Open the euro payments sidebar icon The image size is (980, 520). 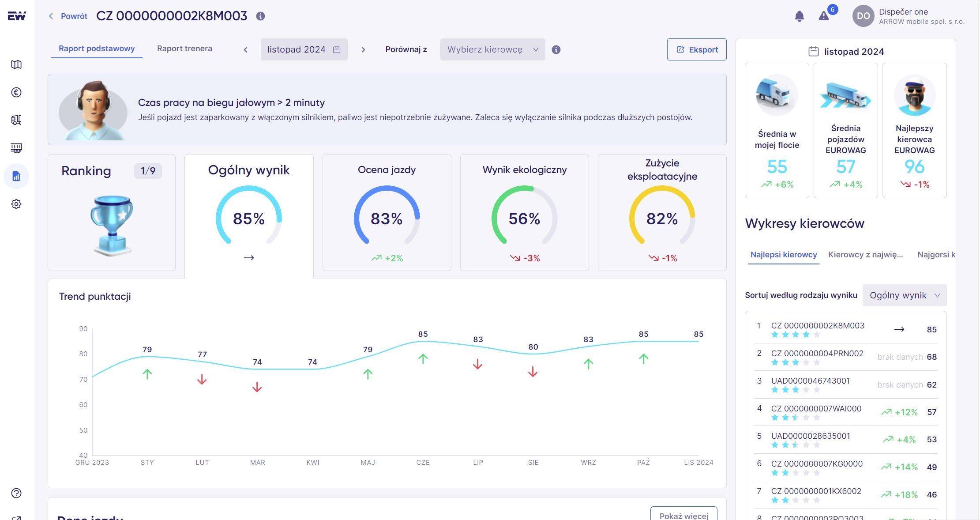coord(16,92)
